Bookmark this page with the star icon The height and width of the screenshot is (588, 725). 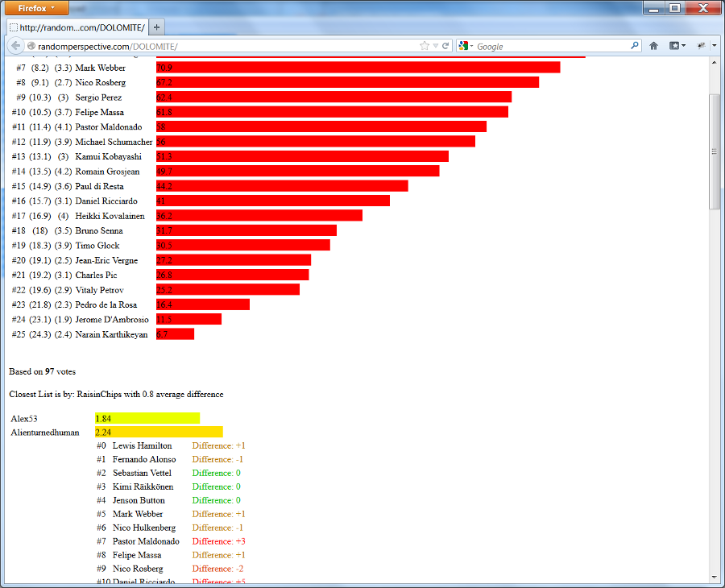425,46
